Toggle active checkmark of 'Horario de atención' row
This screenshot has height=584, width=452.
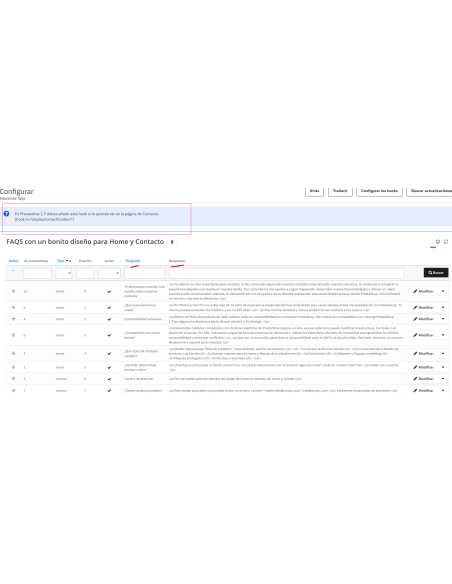pyautogui.click(x=109, y=379)
